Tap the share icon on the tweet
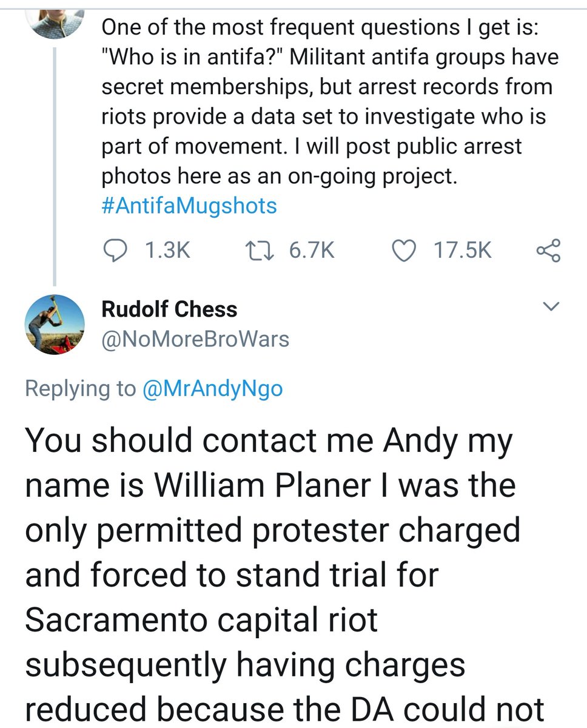The height and width of the screenshot is (728, 587). [x=549, y=250]
